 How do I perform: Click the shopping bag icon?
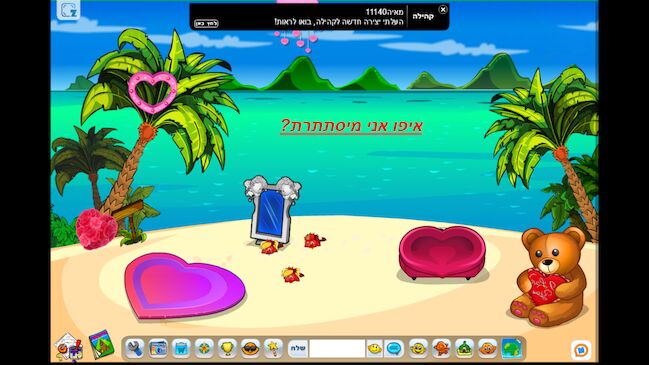[x=181, y=348]
